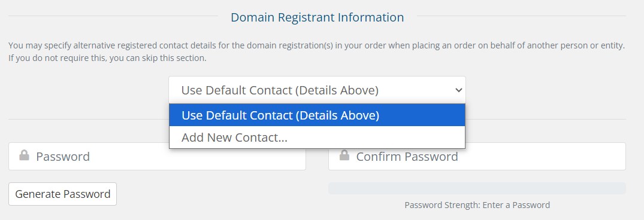The height and width of the screenshot is (220, 644).
Task: Focus the Password input field
Action: click(x=157, y=156)
